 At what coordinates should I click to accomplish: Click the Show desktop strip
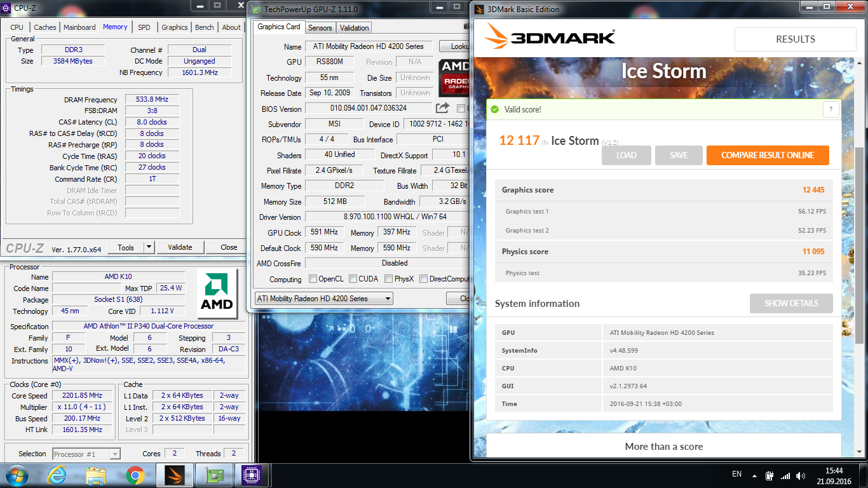pos(864,475)
